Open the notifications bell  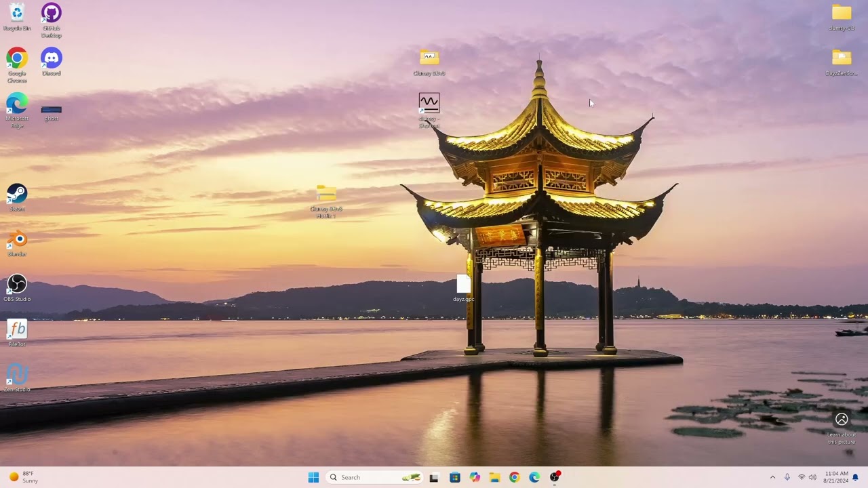(x=856, y=477)
